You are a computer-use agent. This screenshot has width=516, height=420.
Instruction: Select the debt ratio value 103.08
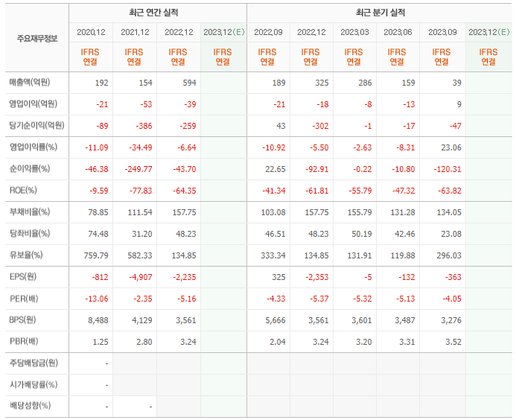(x=273, y=213)
